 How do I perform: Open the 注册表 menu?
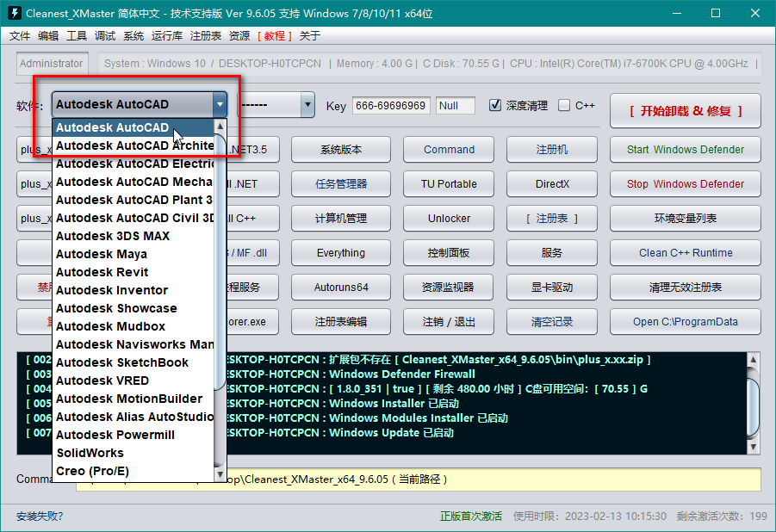tap(205, 35)
